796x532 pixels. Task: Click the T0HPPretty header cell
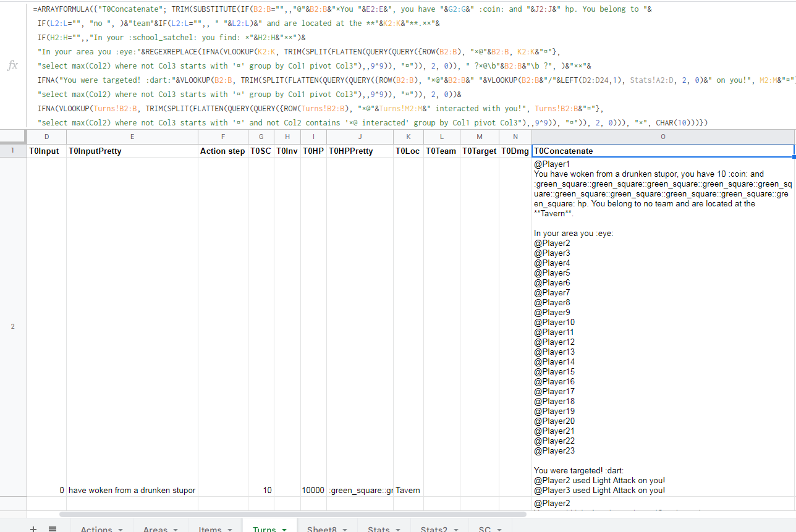point(360,151)
